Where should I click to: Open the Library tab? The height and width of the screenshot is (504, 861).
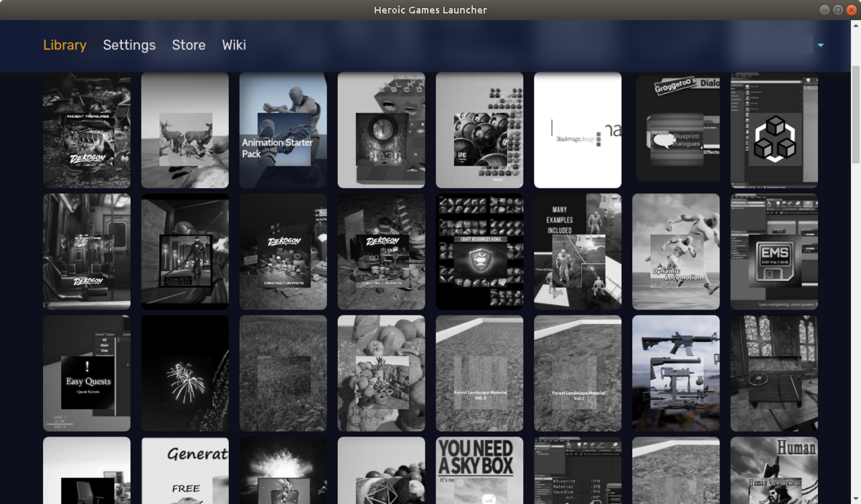[65, 45]
